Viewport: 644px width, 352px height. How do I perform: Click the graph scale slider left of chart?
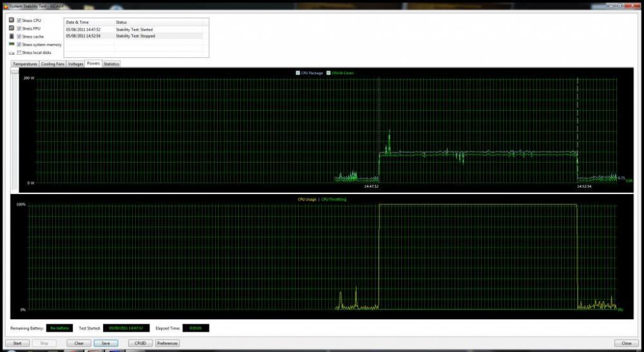pos(14,72)
